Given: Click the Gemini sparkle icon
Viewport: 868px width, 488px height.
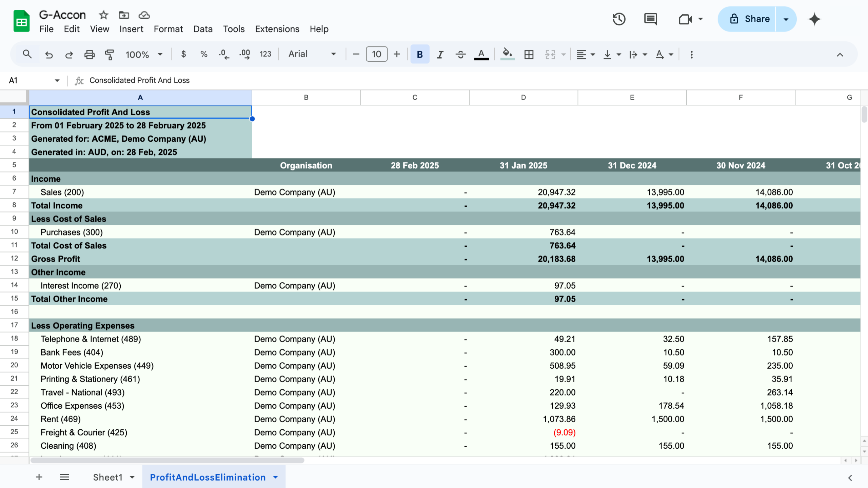Looking at the screenshot, I should (814, 19).
